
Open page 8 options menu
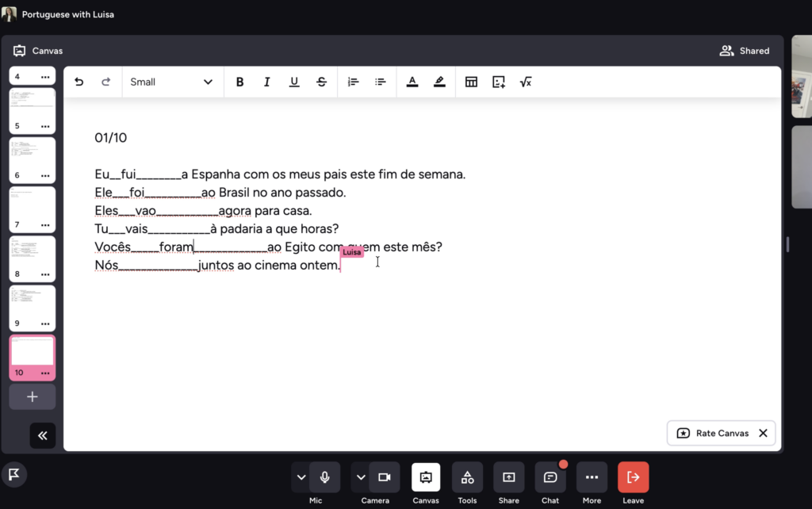45,274
